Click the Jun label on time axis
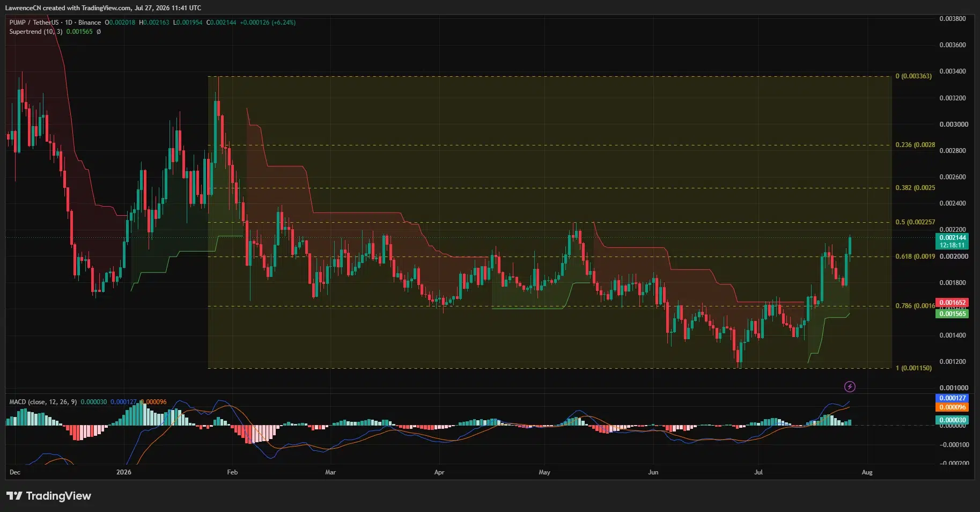 653,472
